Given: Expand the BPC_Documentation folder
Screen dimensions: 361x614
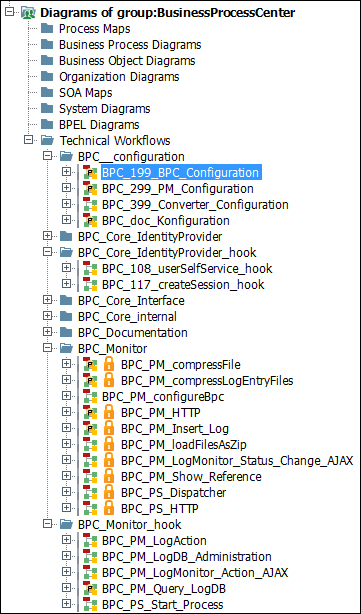Looking at the screenshot, I should coord(47,332).
